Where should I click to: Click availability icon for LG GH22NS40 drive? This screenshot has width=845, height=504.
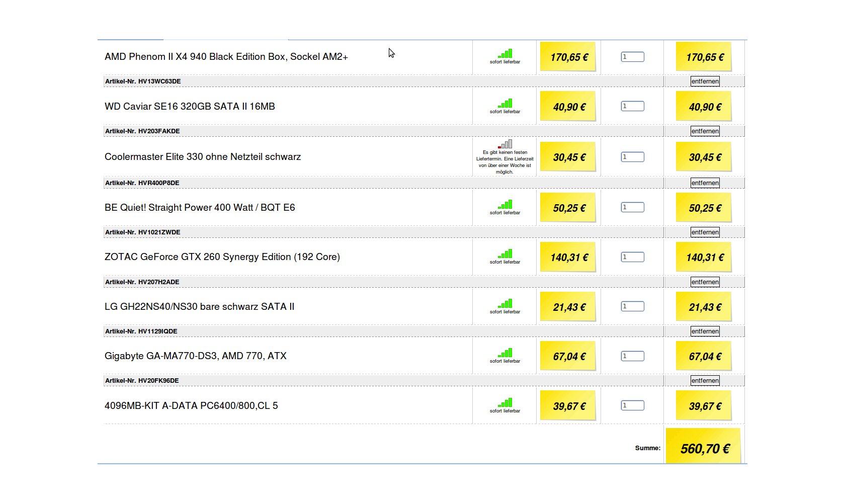505,303
